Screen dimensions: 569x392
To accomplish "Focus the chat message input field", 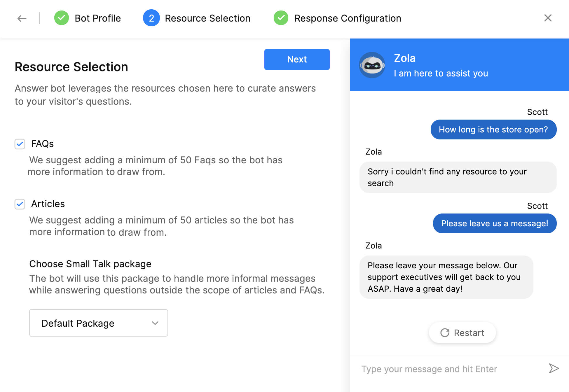I will click(449, 369).
